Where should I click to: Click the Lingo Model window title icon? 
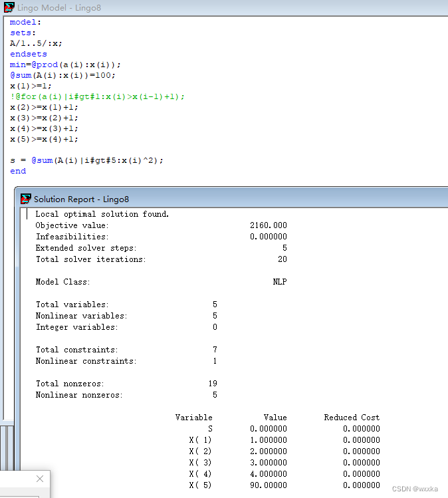[x=9, y=7]
